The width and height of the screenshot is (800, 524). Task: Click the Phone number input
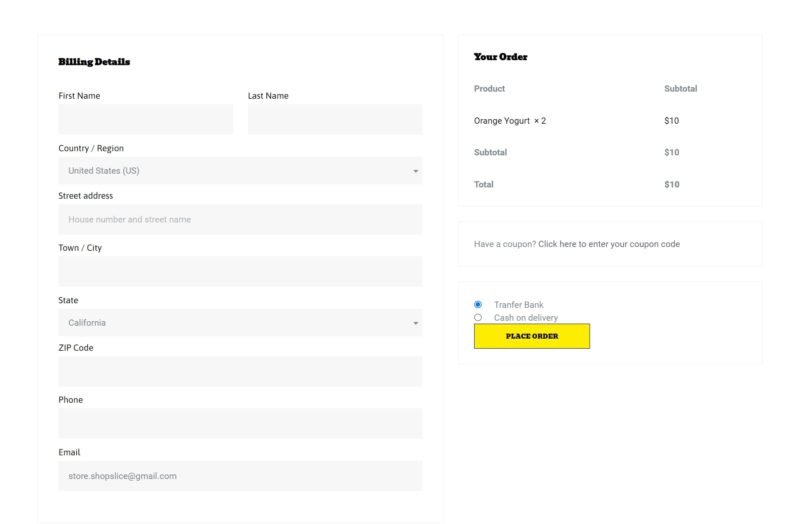[240, 423]
